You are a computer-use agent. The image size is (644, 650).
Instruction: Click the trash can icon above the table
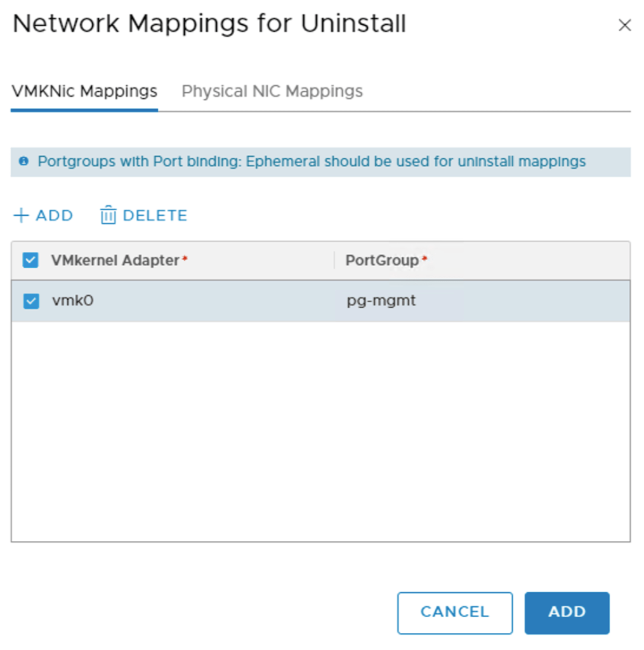(x=108, y=216)
